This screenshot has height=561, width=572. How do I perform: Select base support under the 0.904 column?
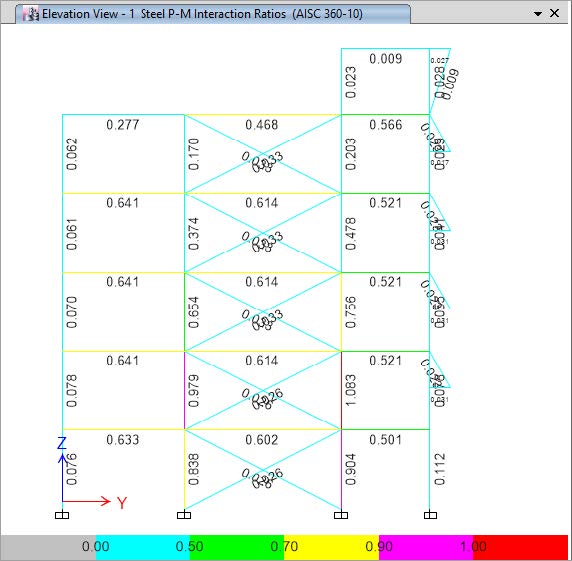click(x=341, y=515)
